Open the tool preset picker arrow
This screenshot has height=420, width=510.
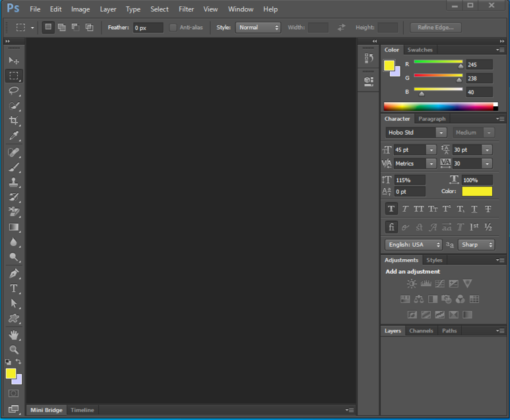32,28
